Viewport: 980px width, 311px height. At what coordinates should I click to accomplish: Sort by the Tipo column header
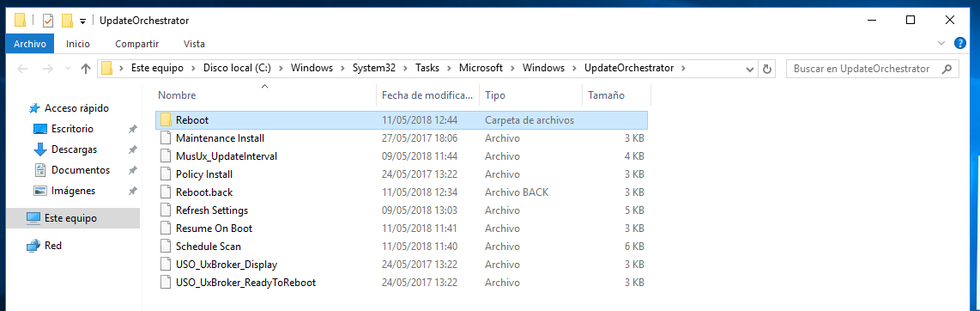click(x=530, y=95)
